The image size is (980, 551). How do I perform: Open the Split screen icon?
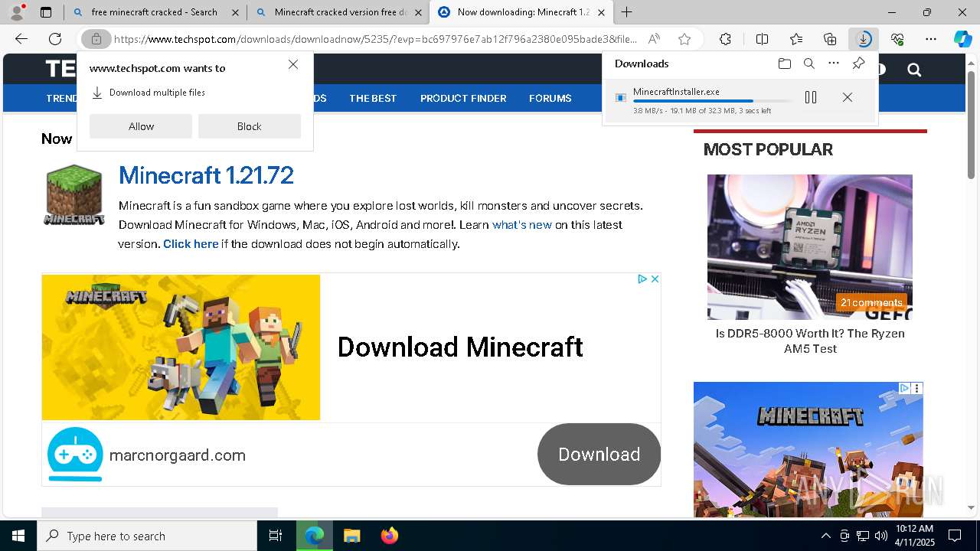762,39
